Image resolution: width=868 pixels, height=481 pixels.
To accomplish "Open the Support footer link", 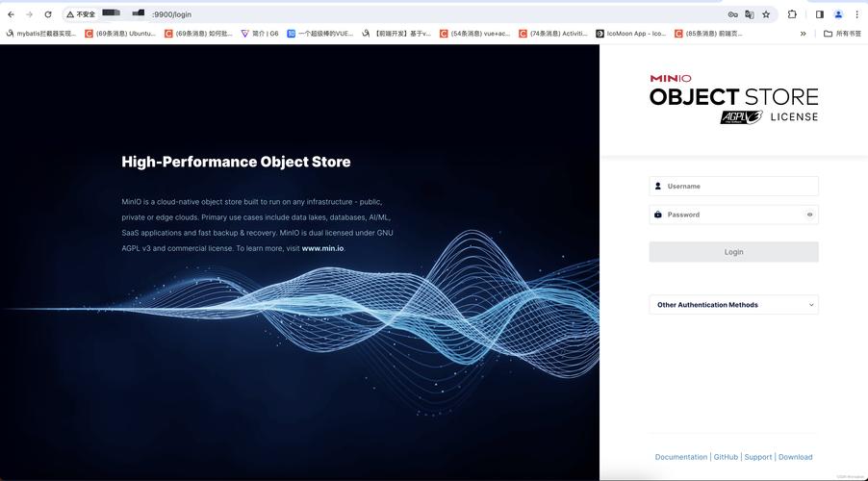I will tap(758, 457).
